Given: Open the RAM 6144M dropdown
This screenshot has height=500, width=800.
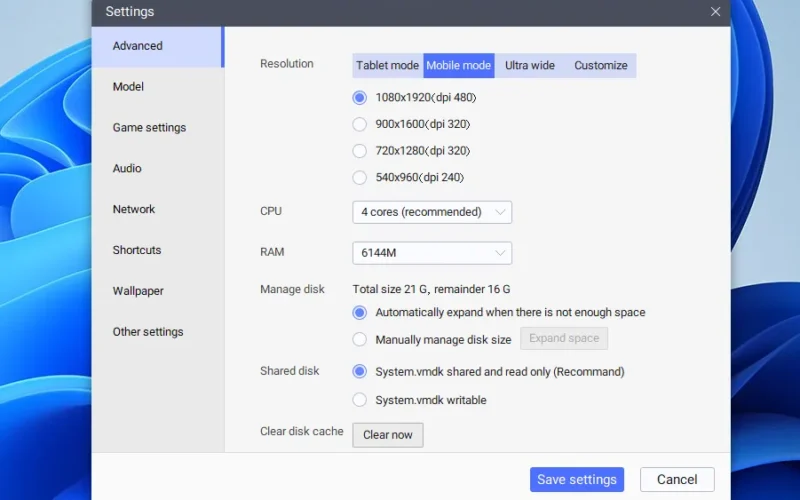Looking at the screenshot, I should [432, 253].
